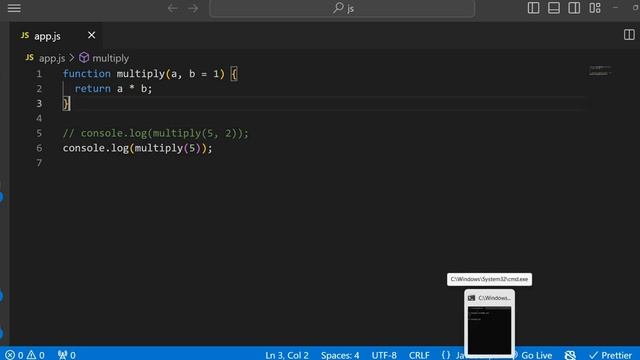Click the cmd icon in preview header

click(x=471, y=298)
